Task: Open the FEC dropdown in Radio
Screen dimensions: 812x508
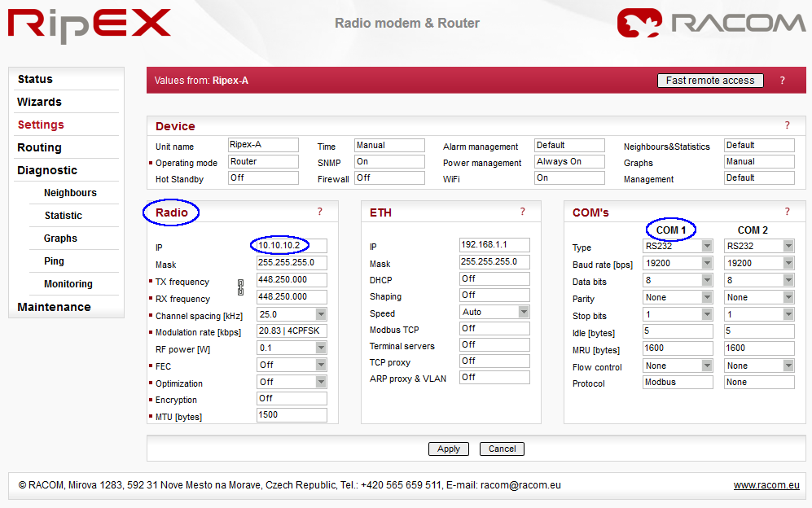Action: [x=321, y=365]
